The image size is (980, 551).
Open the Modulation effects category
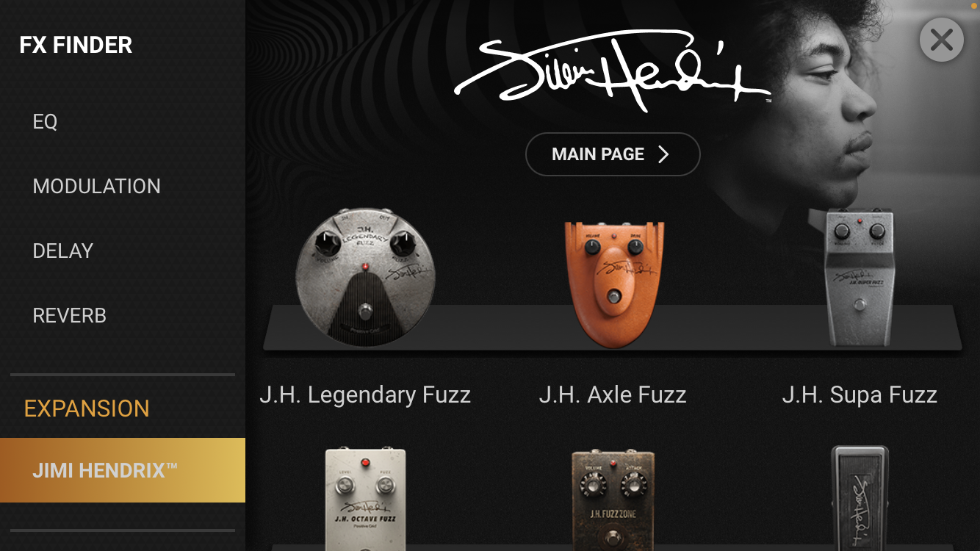[96, 187]
